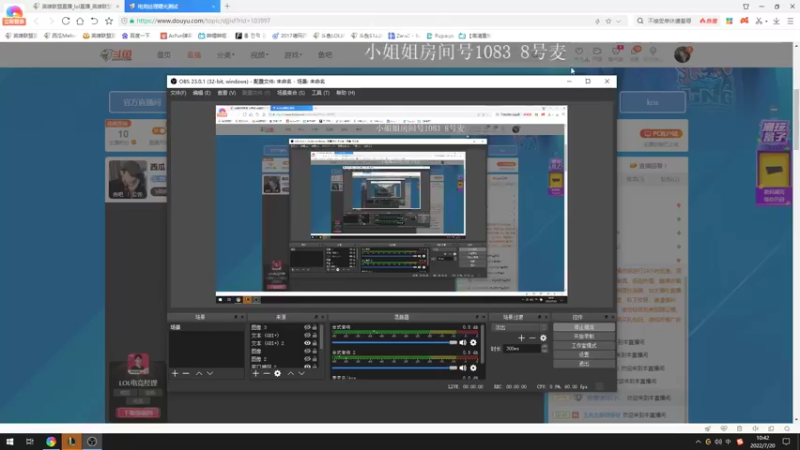Add a new scene with plus icon
The image size is (800, 450).
175,373
